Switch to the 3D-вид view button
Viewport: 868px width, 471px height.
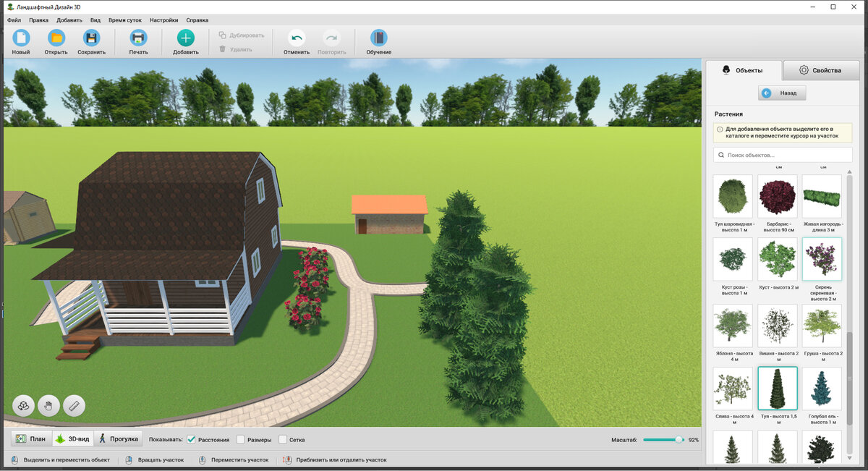coord(72,439)
